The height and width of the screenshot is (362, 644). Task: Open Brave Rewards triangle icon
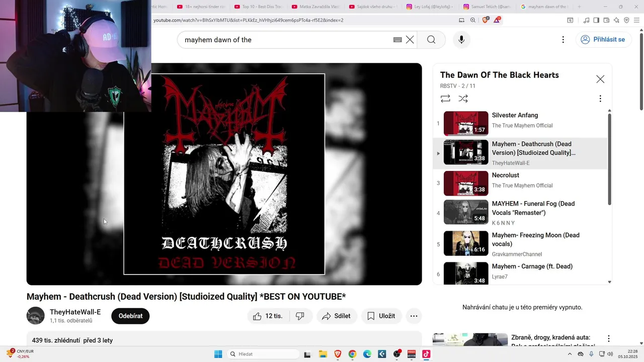pyautogui.click(x=497, y=20)
